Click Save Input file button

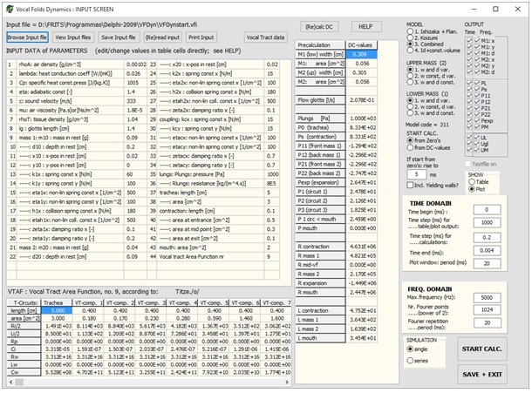click(118, 37)
